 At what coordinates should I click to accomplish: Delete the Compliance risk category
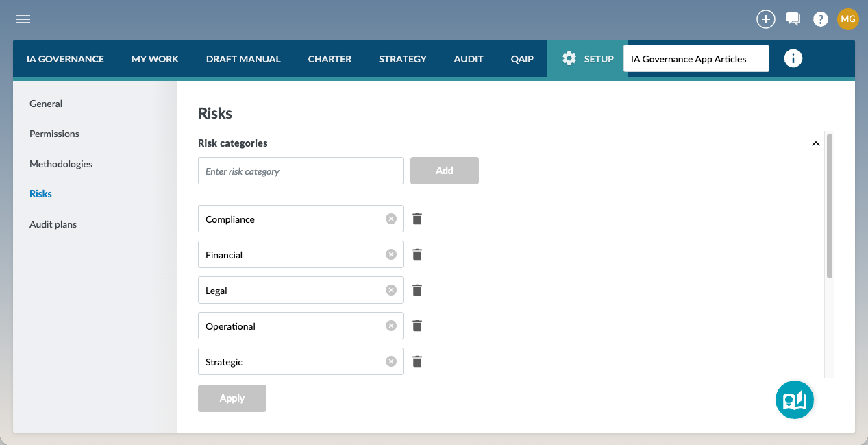pos(417,219)
